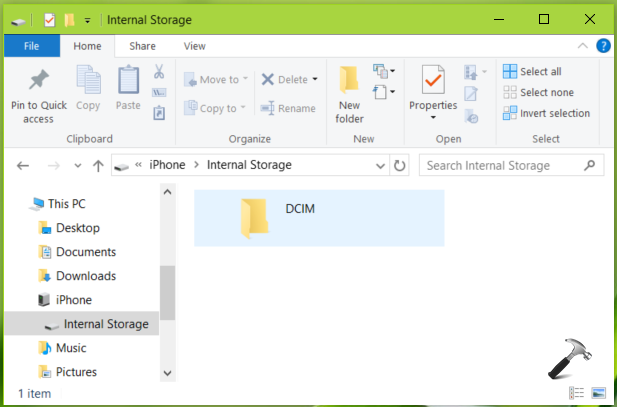
Task: Open the Properties dropdown arrow
Action: point(433,117)
